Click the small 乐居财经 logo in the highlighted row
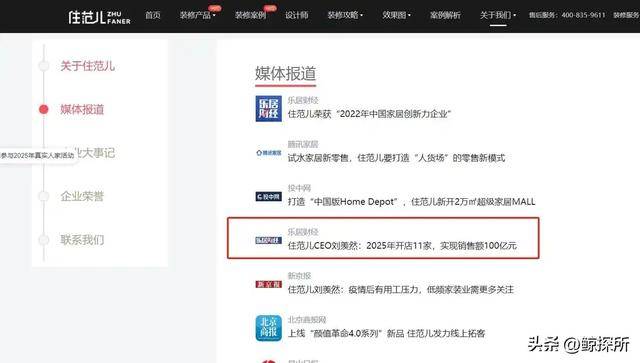This screenshot has height=363, width=640. (x=269, y=241)
